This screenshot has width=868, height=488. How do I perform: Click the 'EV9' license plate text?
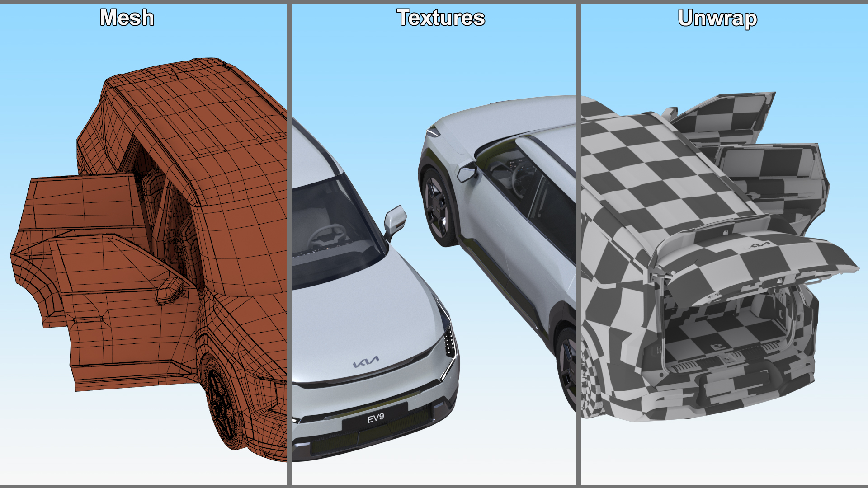376,418
